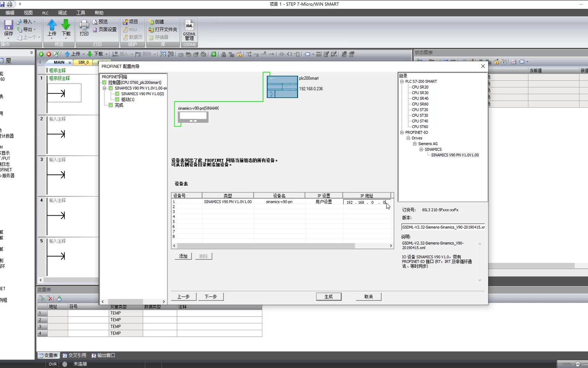This screenshot has width=588, height=368.
Task: Click the GSDML file name field
Action: click(443, 227)
